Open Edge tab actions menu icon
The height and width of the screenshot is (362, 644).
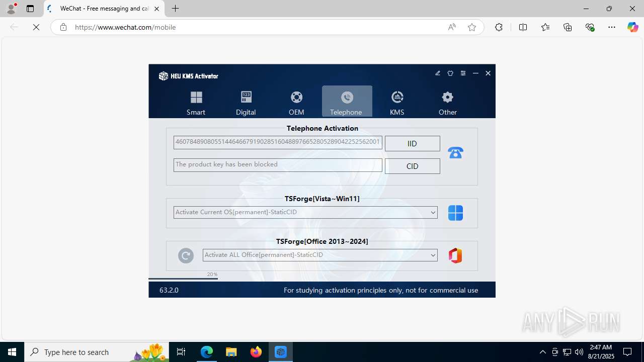30,9
